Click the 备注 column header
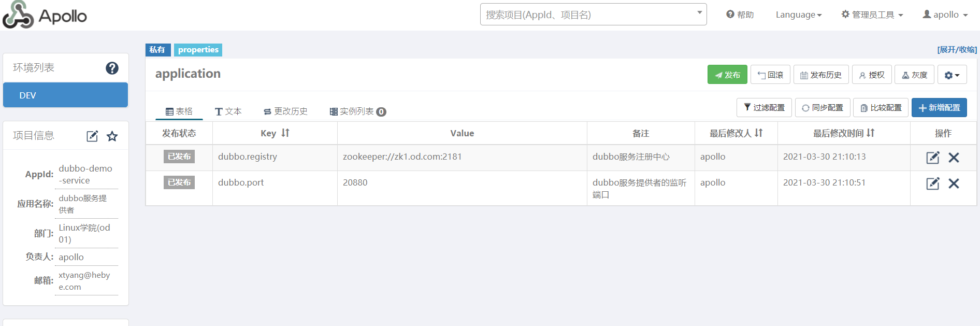Screen dimensions: 980x326 pyautogui.click(x=641, y=133)
